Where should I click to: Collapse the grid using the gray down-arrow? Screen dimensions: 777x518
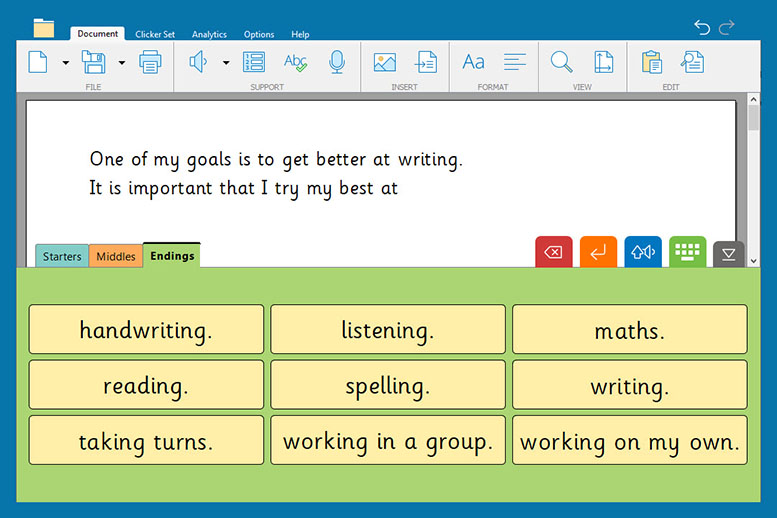tap(728, 254)
